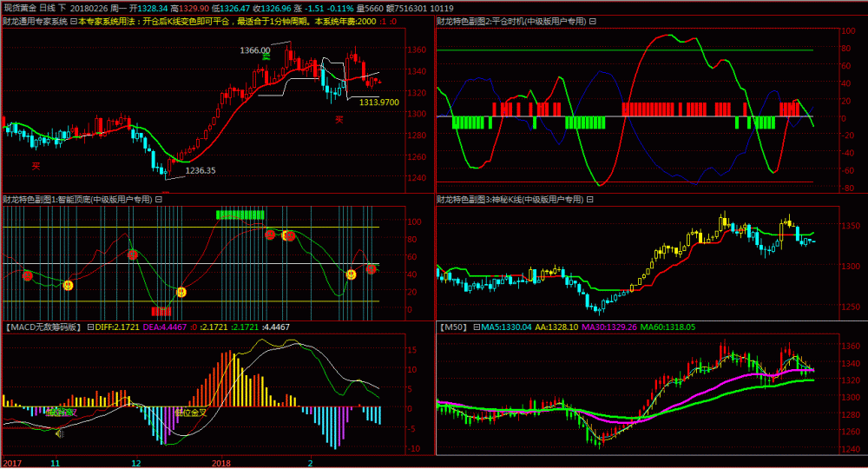Image resolution: width=868 pixels, height=469 pixels.
Task: Click the 财龙特色副图2:平仓时机 panel title
Action: pyautogui.click(x=511, y=22)
